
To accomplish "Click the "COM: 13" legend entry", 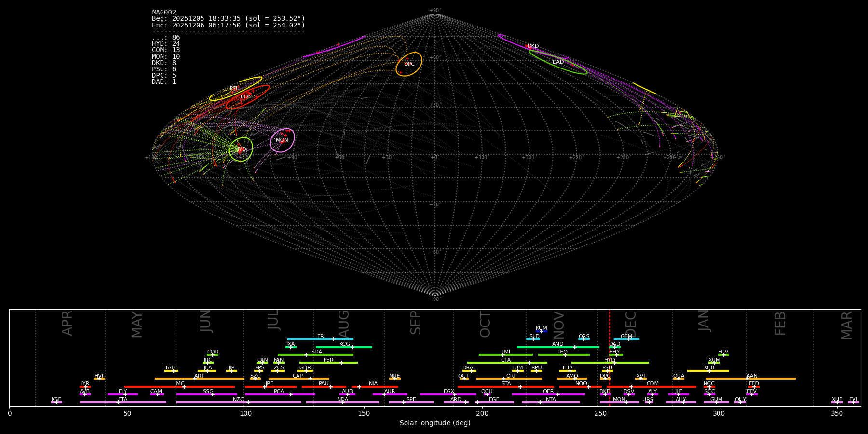I will (166, 50).
